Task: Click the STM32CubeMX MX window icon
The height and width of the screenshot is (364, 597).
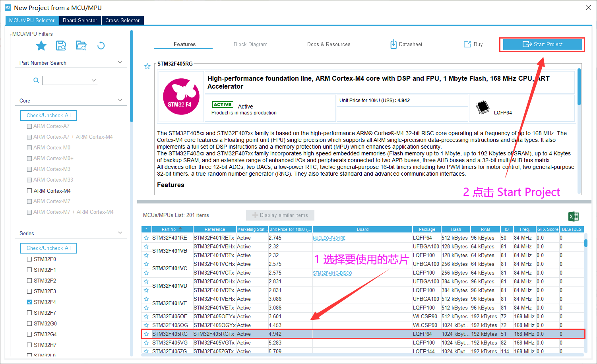Action: [x=8, y=8]
